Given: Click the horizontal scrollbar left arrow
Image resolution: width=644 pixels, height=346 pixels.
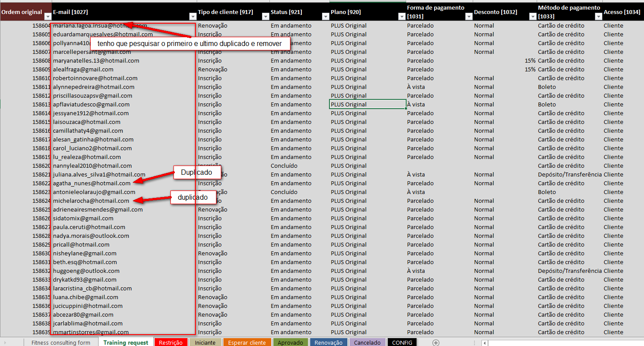Looking at the screenshot, I should 484,342.
